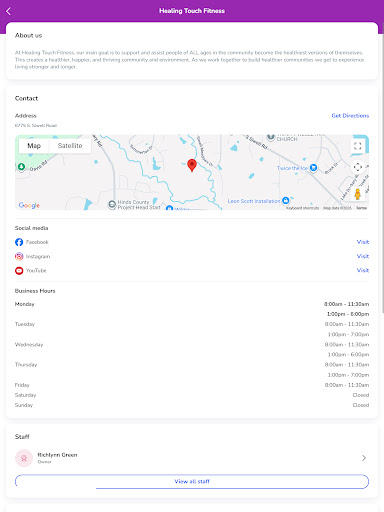
Task: Open Get Directions link
Action: (x=350, y=116)
